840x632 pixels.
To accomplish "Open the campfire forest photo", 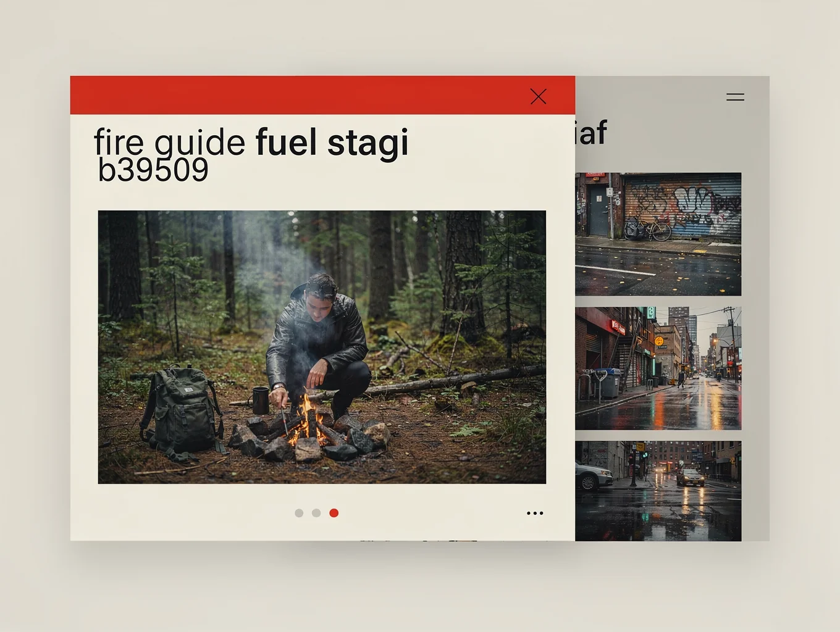I will click(322, 347).
